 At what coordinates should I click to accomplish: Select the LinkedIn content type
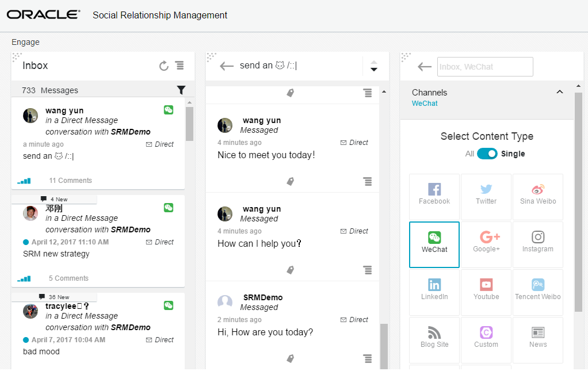tap(434, 292)
